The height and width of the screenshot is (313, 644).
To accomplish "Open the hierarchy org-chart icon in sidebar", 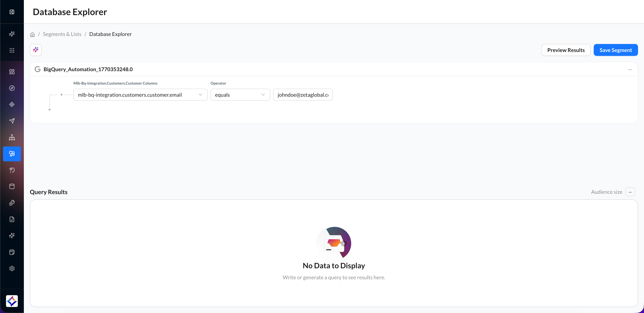I will 12,137.
